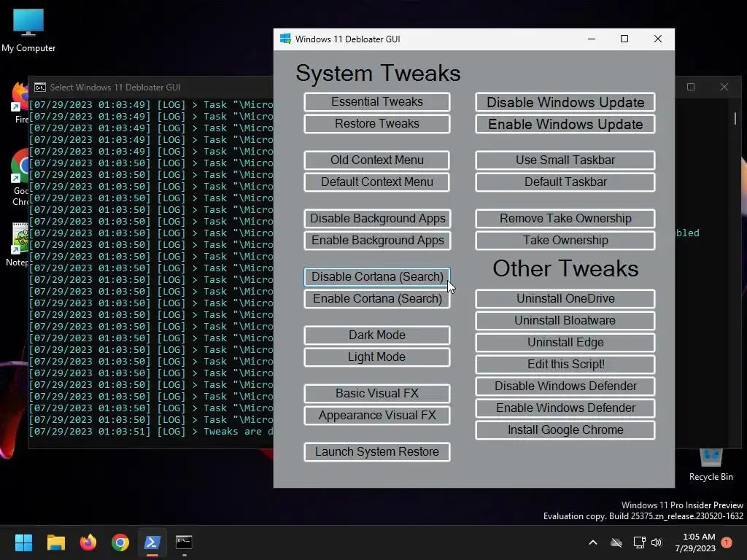Click Enable Windows Defender
This screenshot has height=560, width=747.
(x=565, y=408)
